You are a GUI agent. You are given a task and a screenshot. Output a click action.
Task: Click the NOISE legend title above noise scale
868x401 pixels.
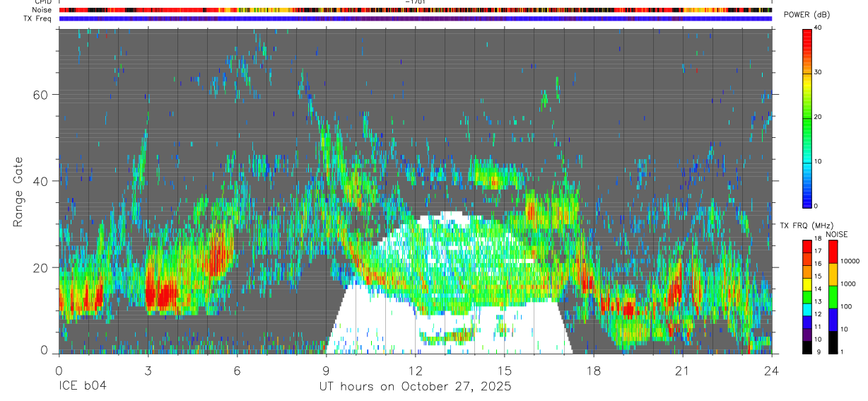837,234
